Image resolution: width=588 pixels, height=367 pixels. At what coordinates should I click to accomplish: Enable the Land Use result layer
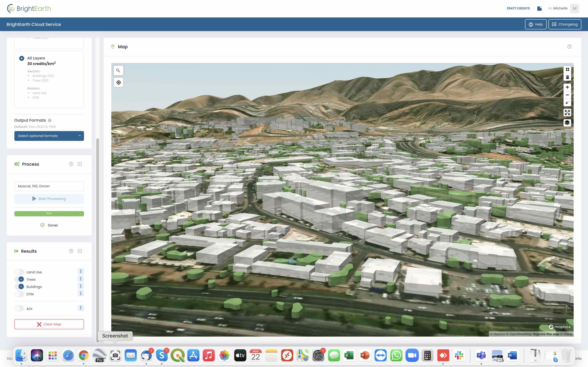point(19,272)
